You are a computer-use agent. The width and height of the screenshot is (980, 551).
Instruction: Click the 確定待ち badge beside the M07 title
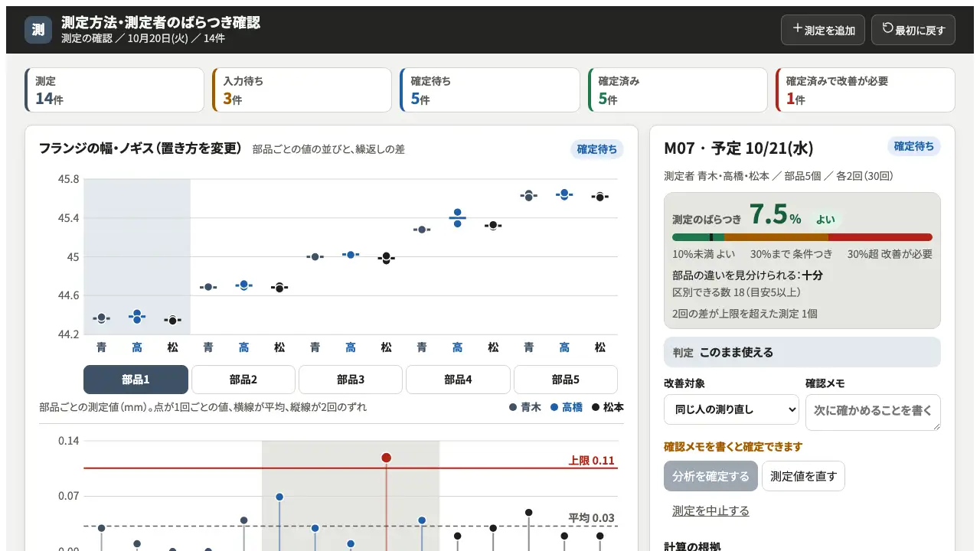(914, 146)
